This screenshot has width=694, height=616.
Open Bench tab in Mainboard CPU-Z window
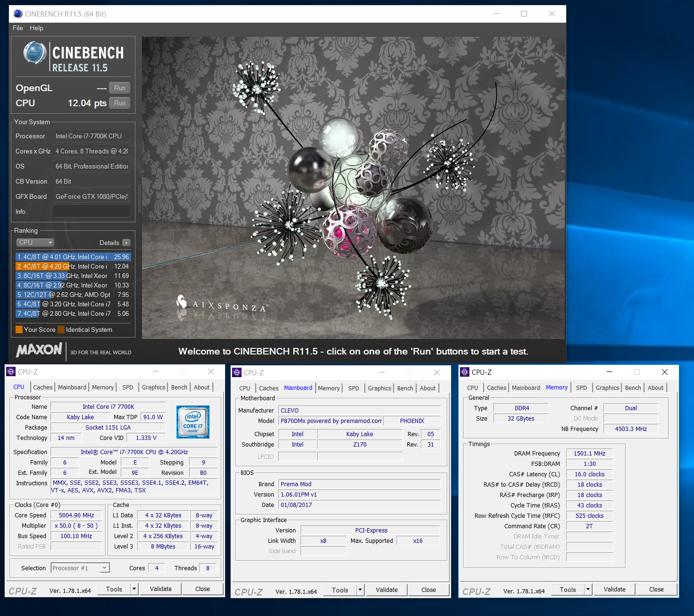405,388
